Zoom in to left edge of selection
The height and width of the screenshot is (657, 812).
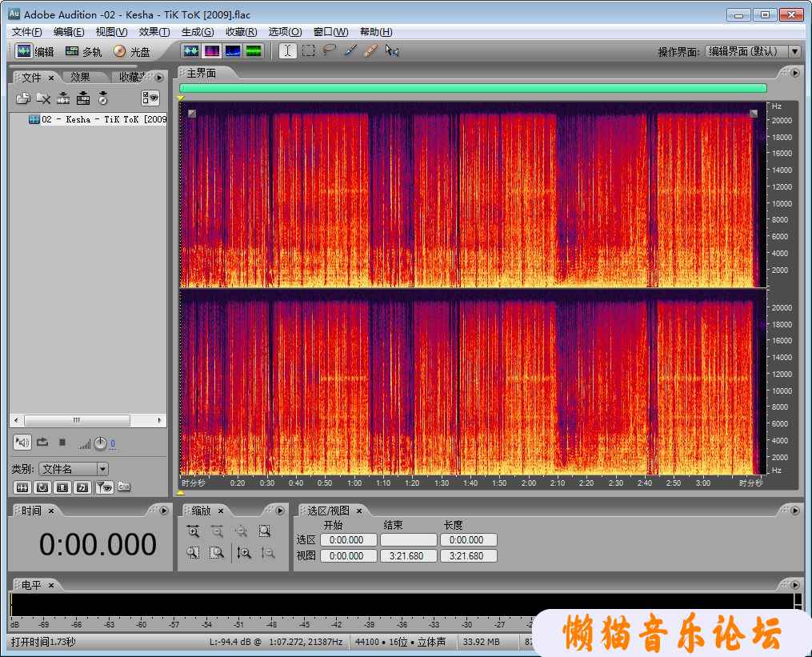click(x=193, y=553)
